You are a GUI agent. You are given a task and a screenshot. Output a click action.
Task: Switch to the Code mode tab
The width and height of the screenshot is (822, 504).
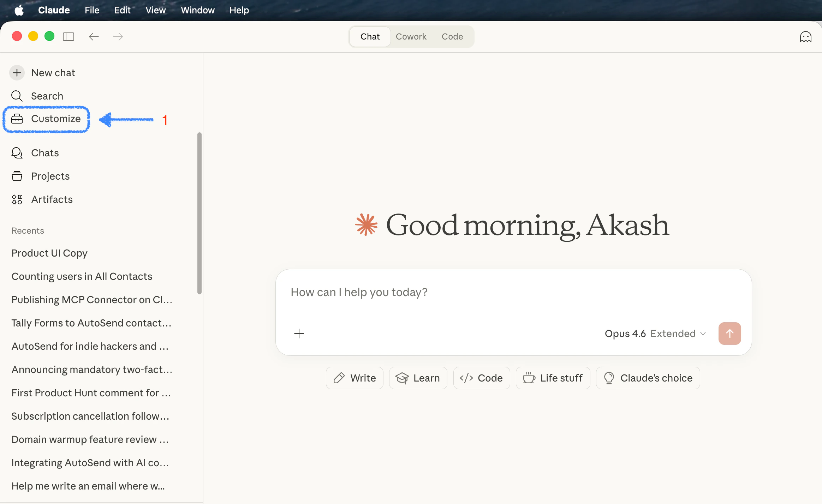[x=452, y=37]
